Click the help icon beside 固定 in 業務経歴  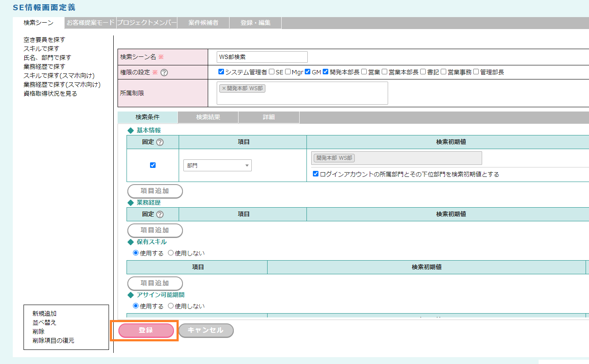click(160, 214)
